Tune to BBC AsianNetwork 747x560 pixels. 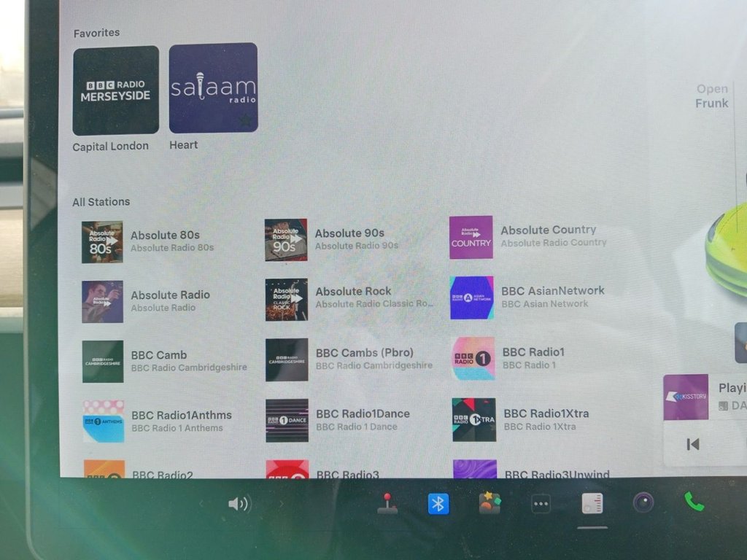click(x=472, y=297)
